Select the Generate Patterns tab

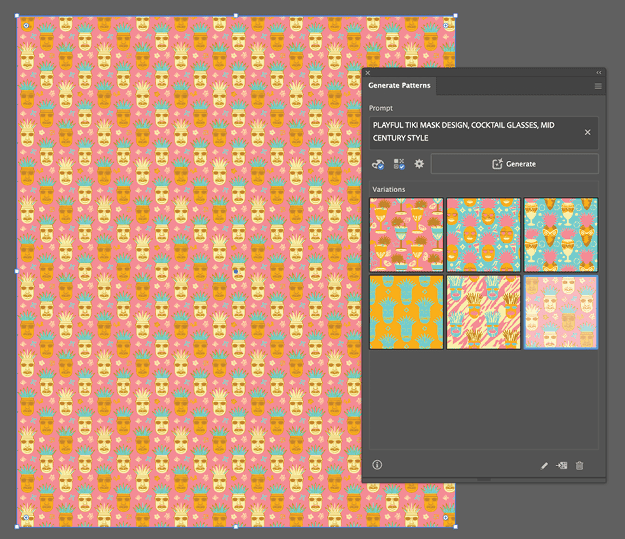coord(400,86)
